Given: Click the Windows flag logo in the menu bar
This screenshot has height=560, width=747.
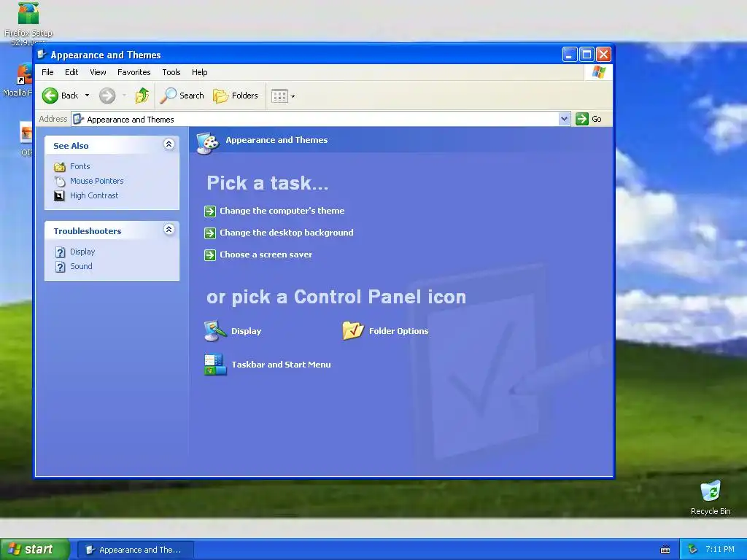Looking at the screenshot, I should tap(598, 72).
